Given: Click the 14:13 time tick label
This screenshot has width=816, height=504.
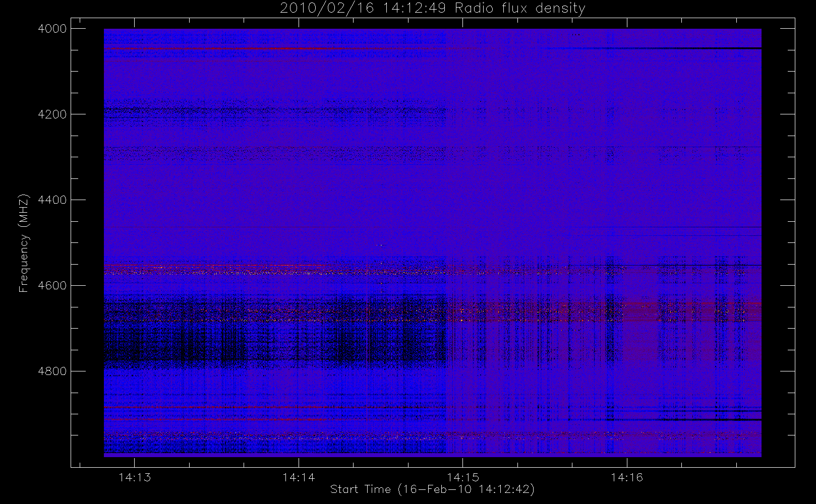Looking at the screenshot, I should coord(135,477).
